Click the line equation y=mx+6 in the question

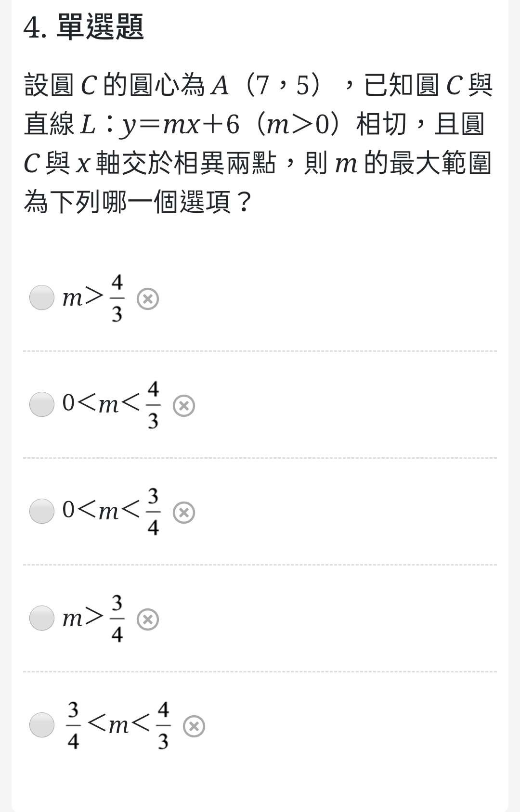(x=180, y=125)
